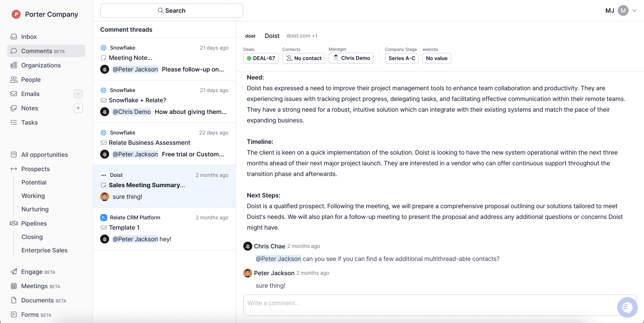
Task: Click the Comments speech bubble icon
Action: (x=14, y=51)
